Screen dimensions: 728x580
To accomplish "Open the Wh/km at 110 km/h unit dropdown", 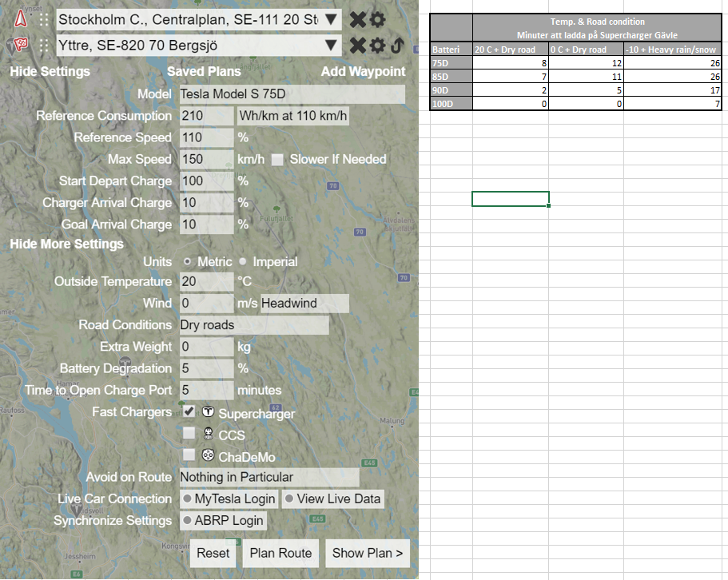I will pos(293,116).
